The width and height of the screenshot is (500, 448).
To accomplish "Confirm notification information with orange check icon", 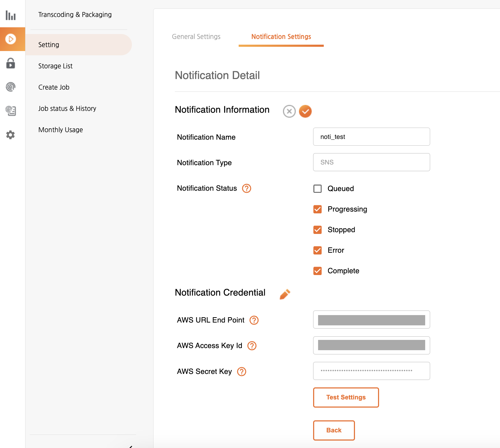I will pos(305,111).
